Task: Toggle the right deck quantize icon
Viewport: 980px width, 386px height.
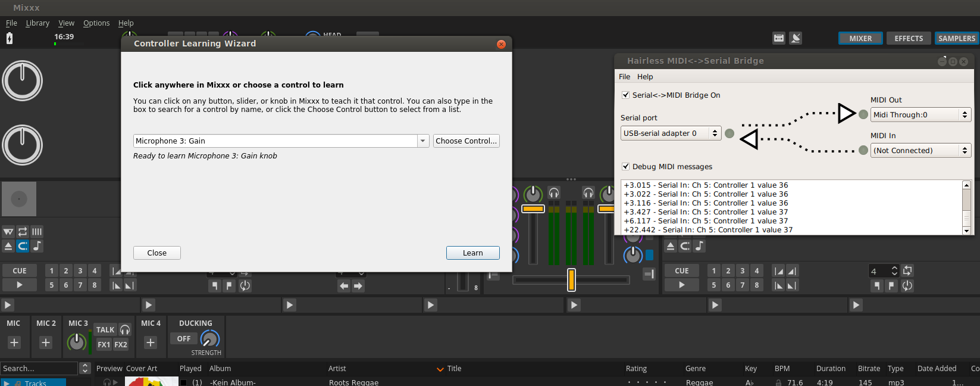Action: coord(685,246)
